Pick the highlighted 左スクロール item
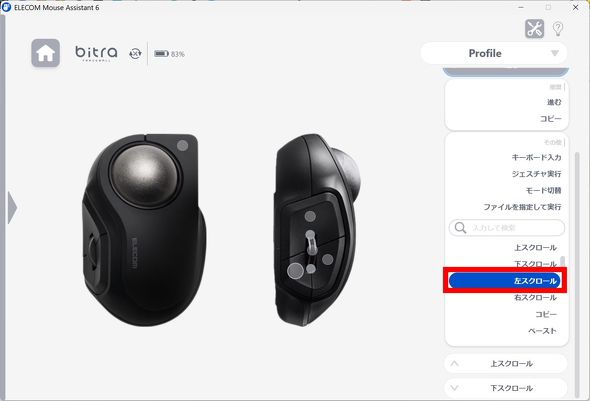The height and width of the screenshot is (401, 590). click(505, 281)
